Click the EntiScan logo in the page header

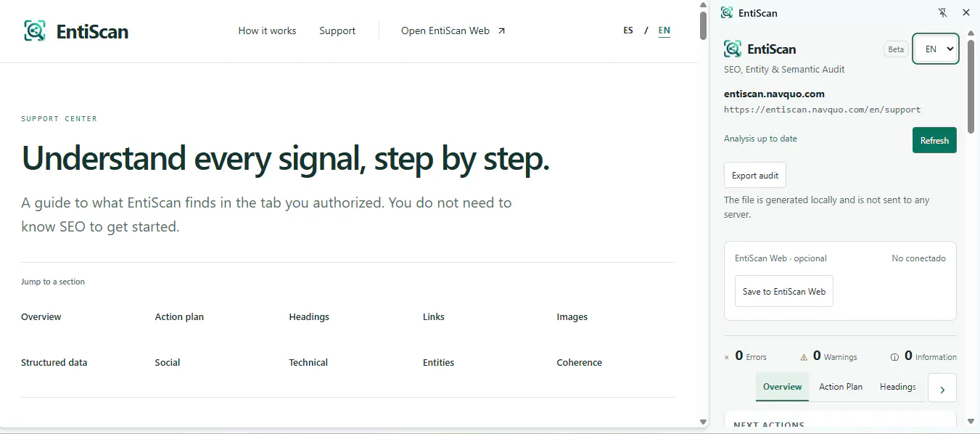tap(76, 31)
